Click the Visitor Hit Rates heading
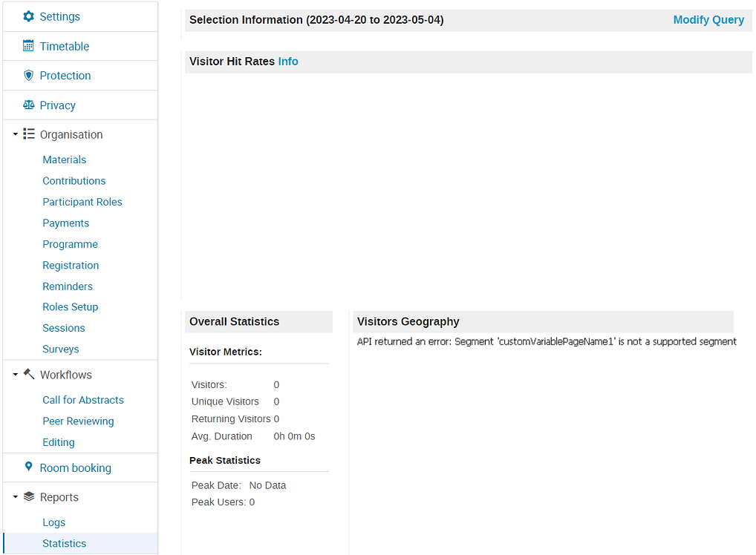Viewport: 756px width, 555px height. pyautogui.click(x=232, y=62)
